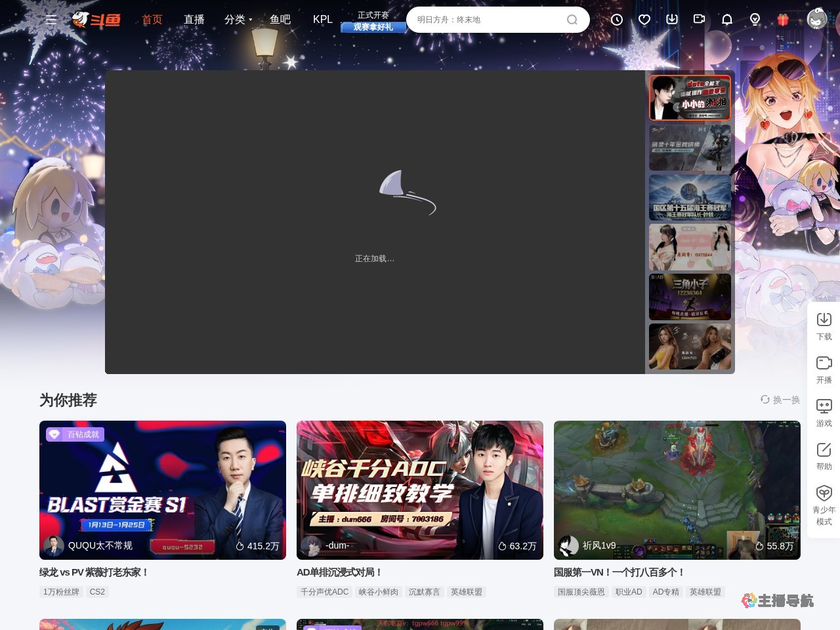This screenshot has width=840, height=630.
Task: Open notifications bell icon
Action: [x=727, y=20]
